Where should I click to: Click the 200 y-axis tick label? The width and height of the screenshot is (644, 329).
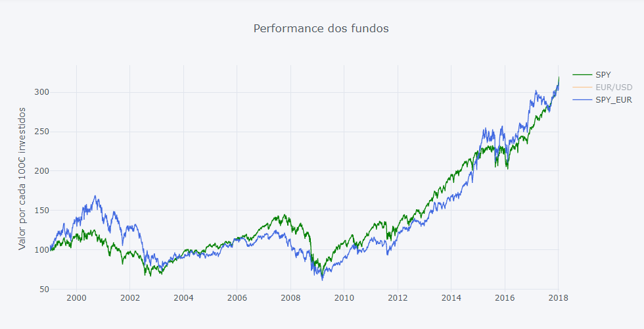coord(41,171)
